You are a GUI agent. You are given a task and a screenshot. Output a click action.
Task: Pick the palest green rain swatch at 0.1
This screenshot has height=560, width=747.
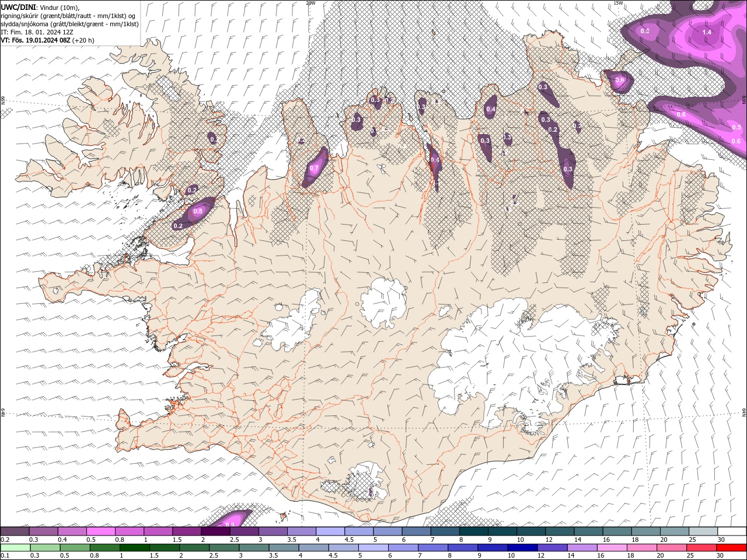[x=15, y=548]
